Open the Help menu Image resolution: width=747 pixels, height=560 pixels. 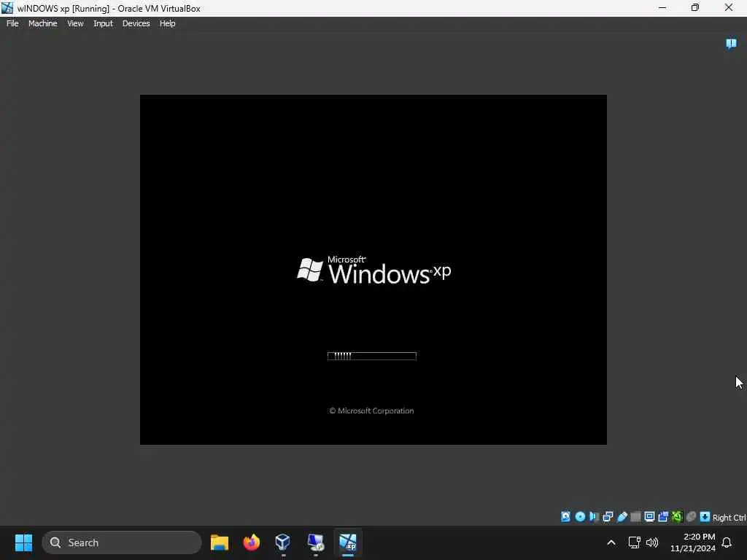point(167,23)
